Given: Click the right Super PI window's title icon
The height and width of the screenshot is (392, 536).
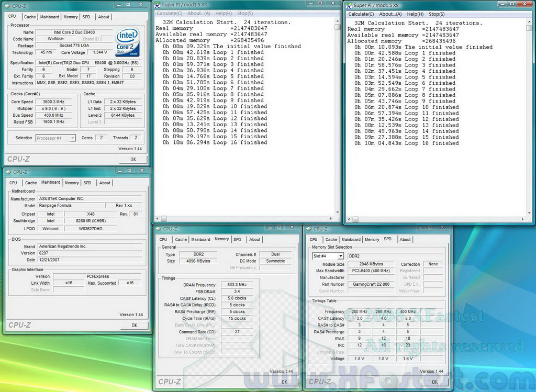Looking at the screenshot, I should [349, 5].
